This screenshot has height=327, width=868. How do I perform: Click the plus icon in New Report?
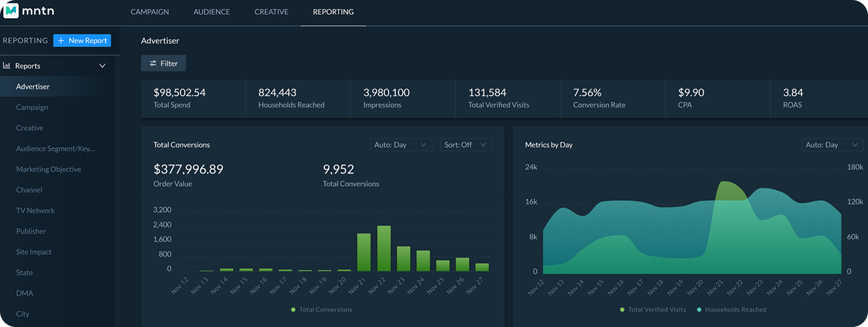point(61,41)
